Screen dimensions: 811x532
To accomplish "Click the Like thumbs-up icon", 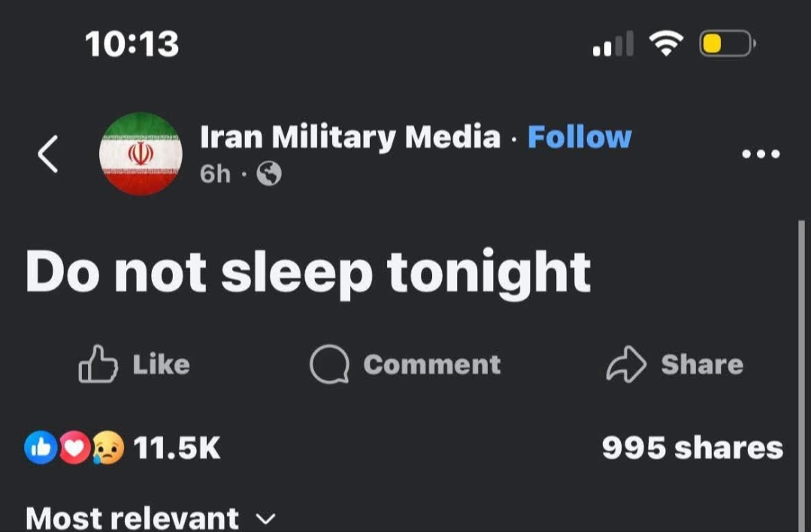I will click(99, 364).
